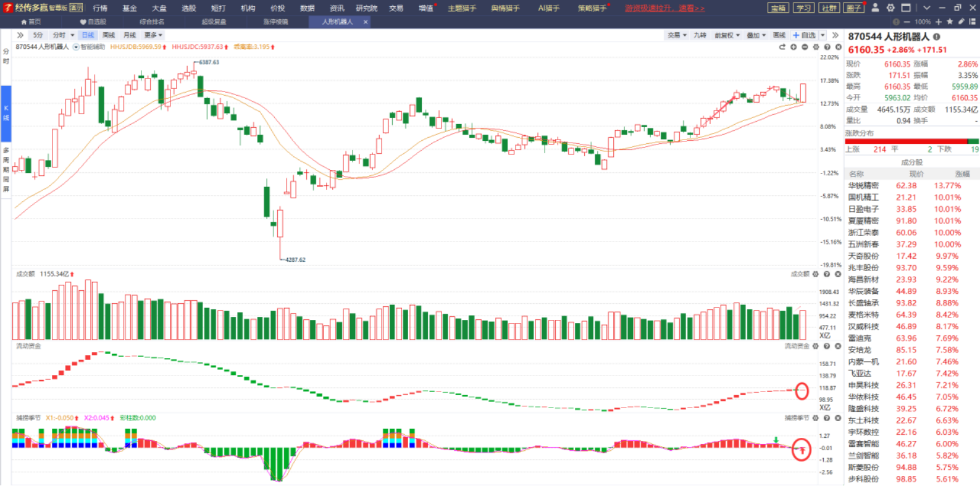Image resolution: width=980 pixels, height=486 pixels.
Task: Close the 捕捞季节 indicator panel
Action: [838, 418]
